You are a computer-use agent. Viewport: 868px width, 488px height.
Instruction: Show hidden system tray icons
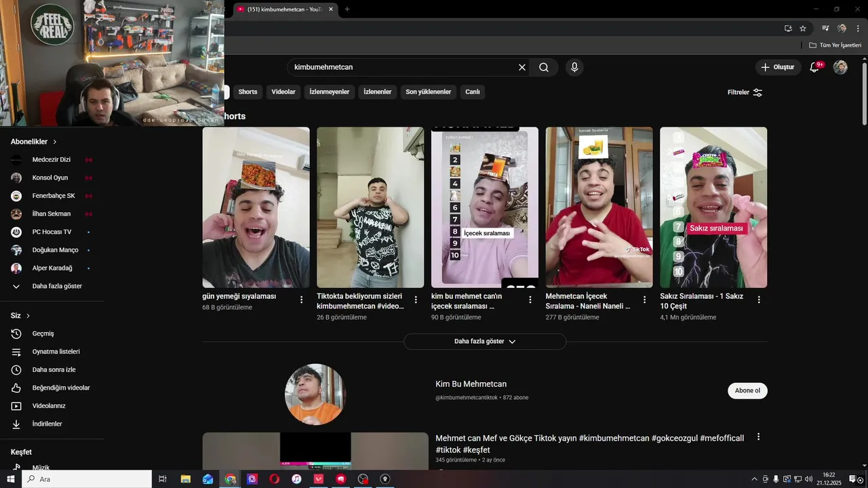click(755, 479)
